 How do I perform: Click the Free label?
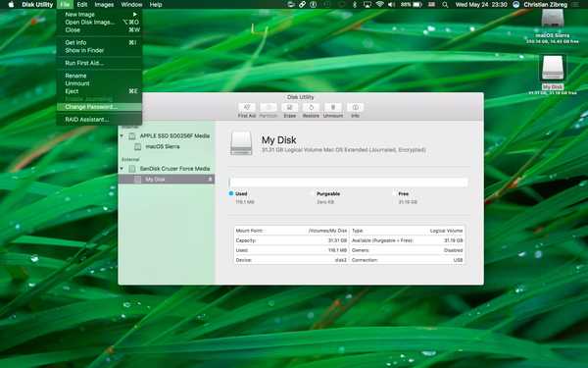pos(404,193)
